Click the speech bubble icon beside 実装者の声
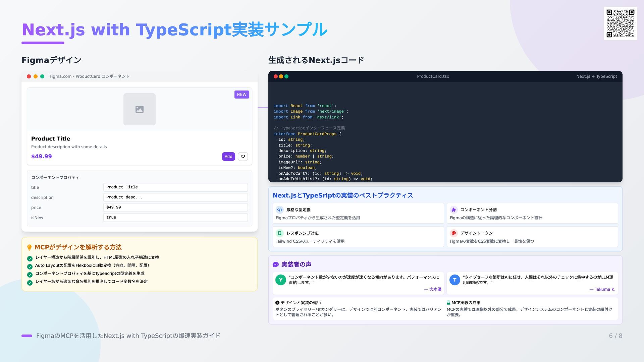The image size is (644, 362). pos(276,265)
